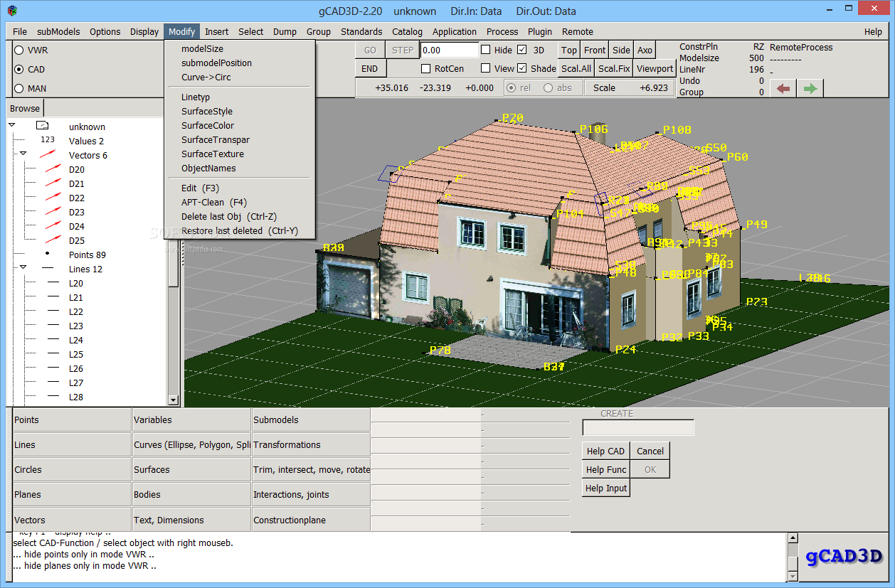Click the GO button
Screen dimensions: 895x588
pyautogui.click(x=370, y=50)
